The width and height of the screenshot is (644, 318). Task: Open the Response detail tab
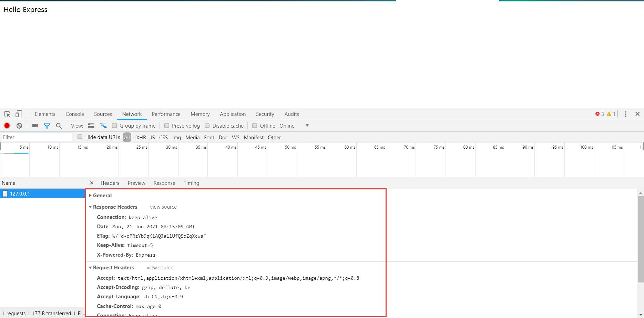click(164, 183)
